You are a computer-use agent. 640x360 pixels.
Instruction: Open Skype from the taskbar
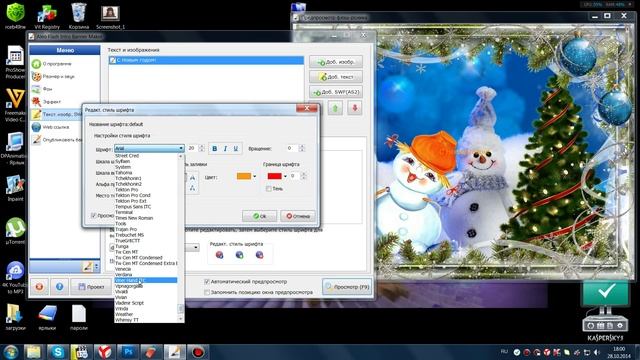pyautogui.click(x=58, y=352)
